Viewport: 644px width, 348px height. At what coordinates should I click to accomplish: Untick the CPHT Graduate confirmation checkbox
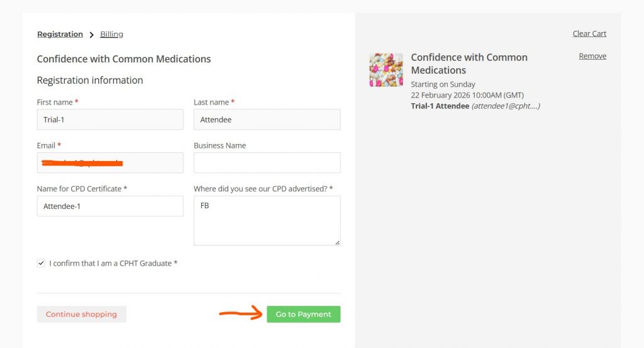(42, 263)
